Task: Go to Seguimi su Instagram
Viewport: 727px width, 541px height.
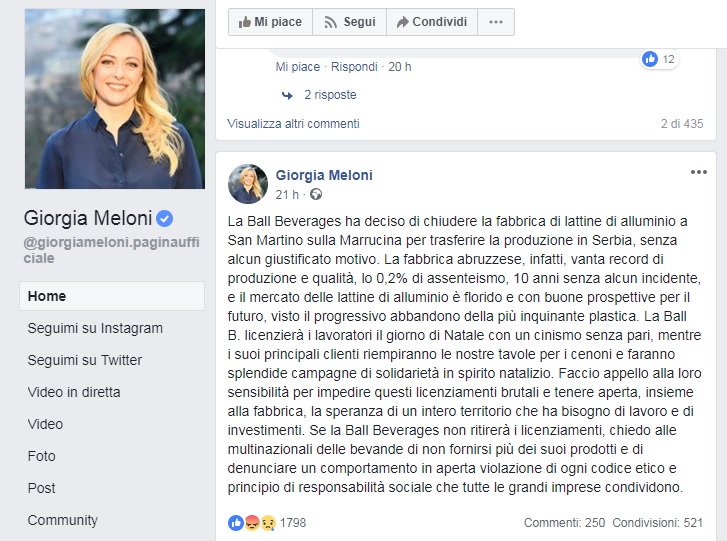Action: 95,328
